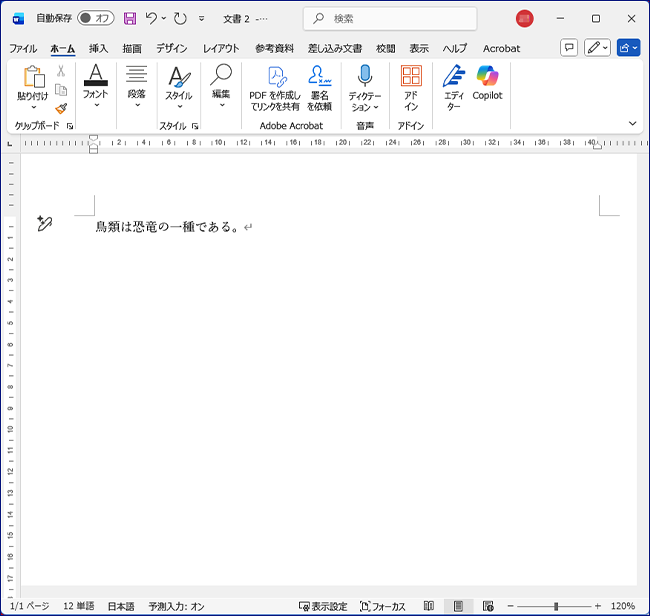Click the Format Painter brush icon
Viewport: 650px width, 616px height.
[x=61, y=108]
